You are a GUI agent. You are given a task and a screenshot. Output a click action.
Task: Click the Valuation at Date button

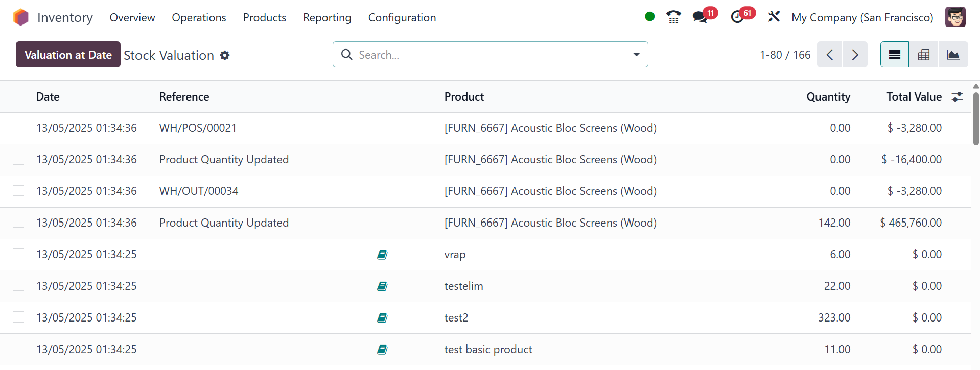tap(68, 55)
